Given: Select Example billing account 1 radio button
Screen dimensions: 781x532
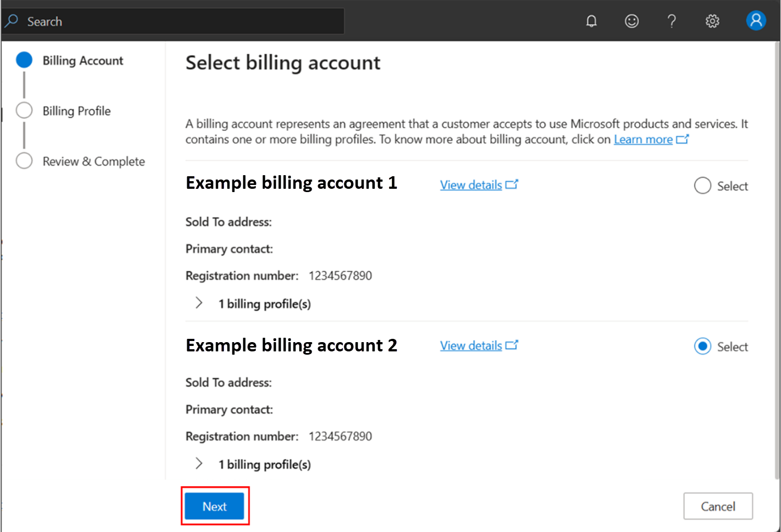Looking at the screenshot, I should (x=702, y=186).
